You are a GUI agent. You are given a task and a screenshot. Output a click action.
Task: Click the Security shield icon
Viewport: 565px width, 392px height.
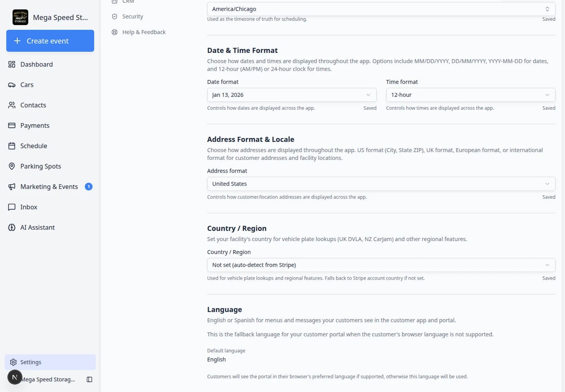point(115,16)
